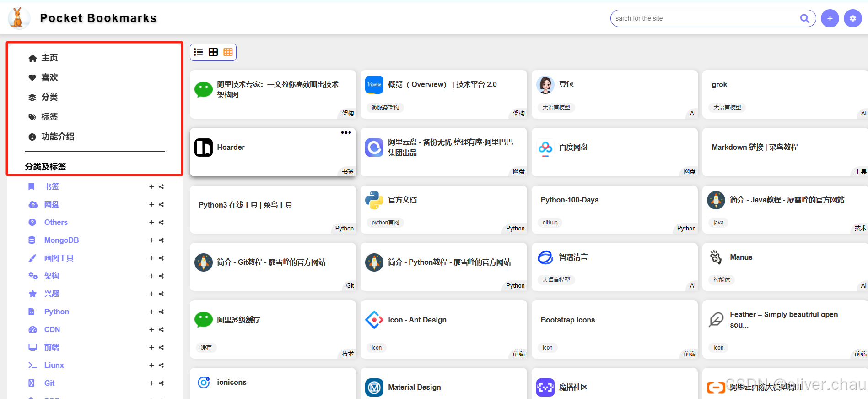Click share icon next to 画图工具

(161, 258)
